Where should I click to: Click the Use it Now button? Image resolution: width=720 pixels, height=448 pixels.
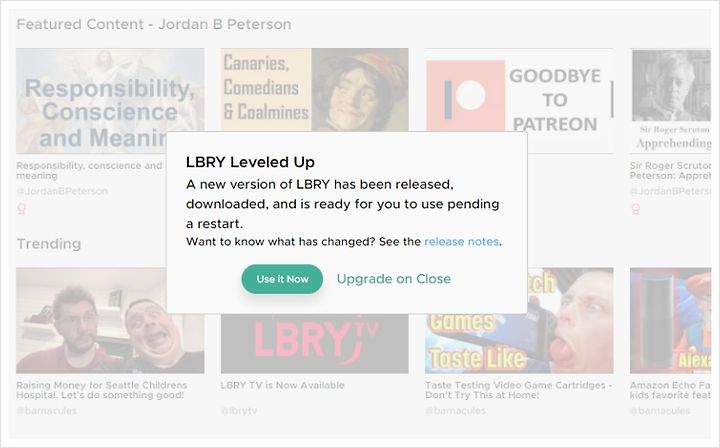coord(282,279)
